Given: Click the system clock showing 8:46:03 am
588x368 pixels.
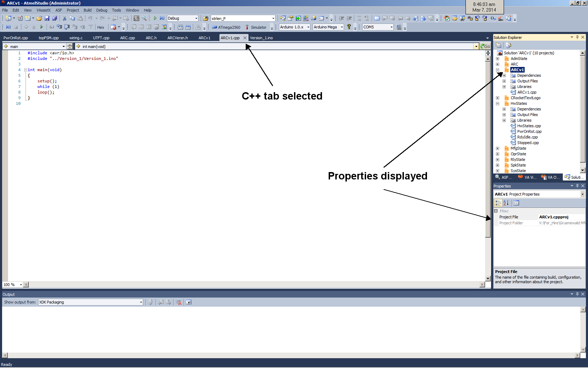Looking at the screenshot, I should [x=484, y=7].
